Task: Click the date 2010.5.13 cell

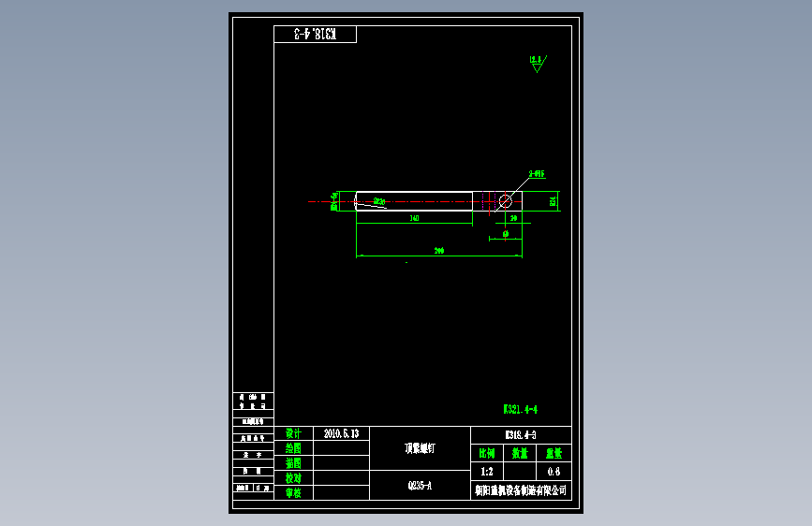Action: click(341, 433)
